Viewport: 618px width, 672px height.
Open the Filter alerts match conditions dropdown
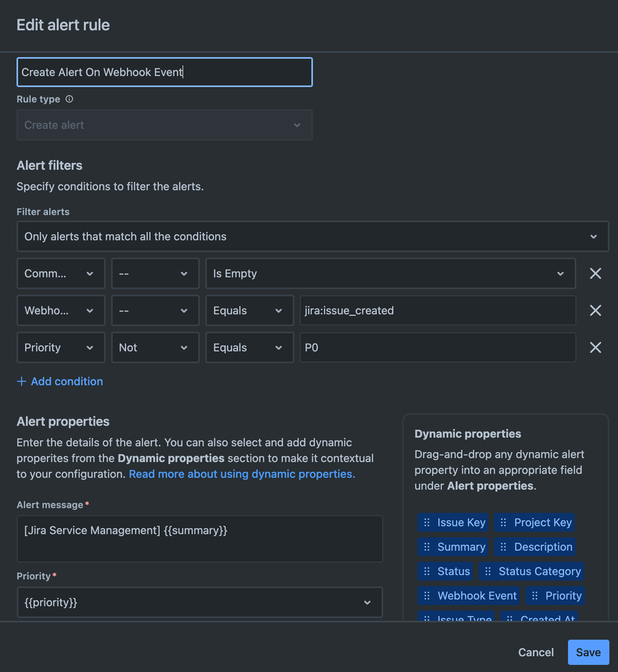[312, 237]
